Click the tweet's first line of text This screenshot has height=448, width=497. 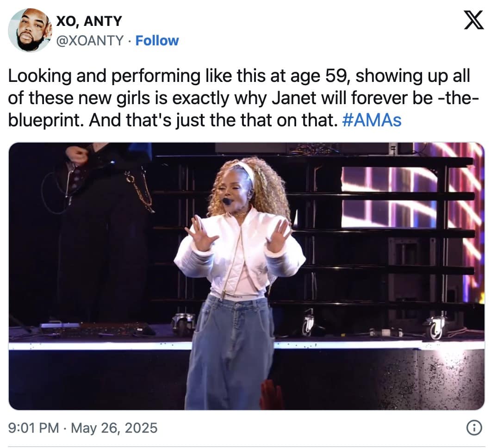(x=239, y=76)
